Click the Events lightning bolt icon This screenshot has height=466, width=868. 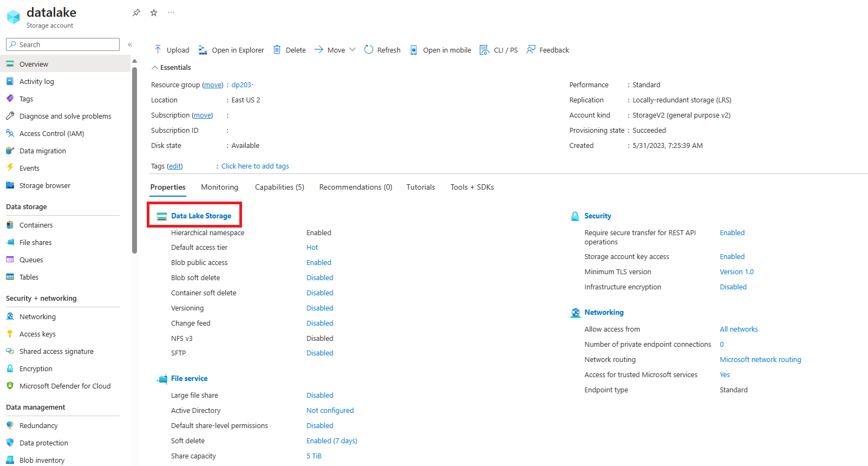coord(10,168)
